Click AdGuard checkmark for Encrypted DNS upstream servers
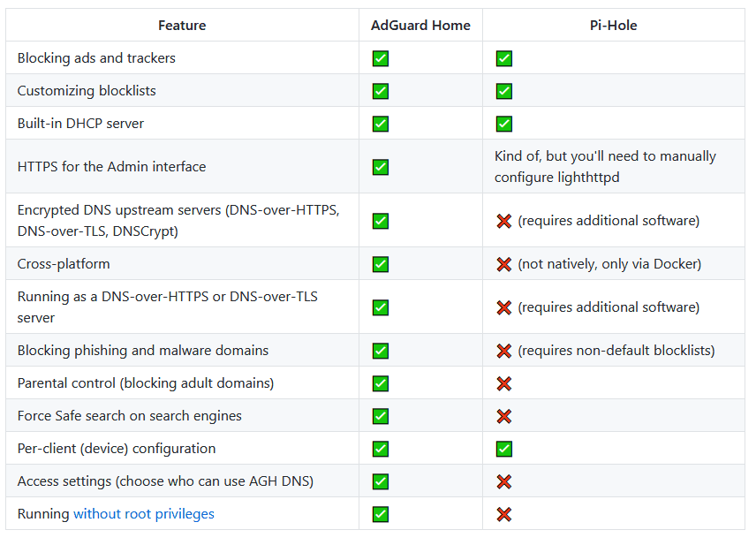The width and height of the screenshot is (756, 545). (x=381, y=221)
